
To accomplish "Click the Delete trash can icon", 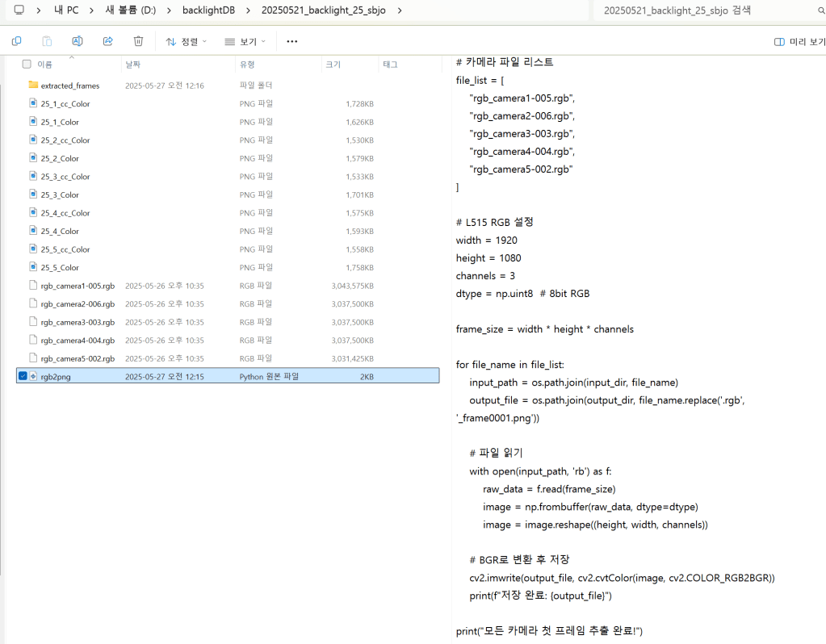I will pyautogui.click(x=138, y=41).
